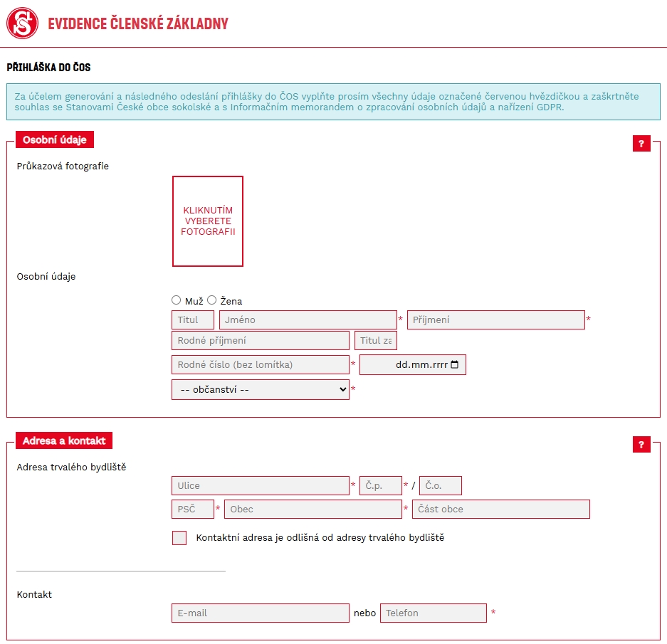
Task: Focus the E-mail contact field
Action: click(x=261, y=613)
